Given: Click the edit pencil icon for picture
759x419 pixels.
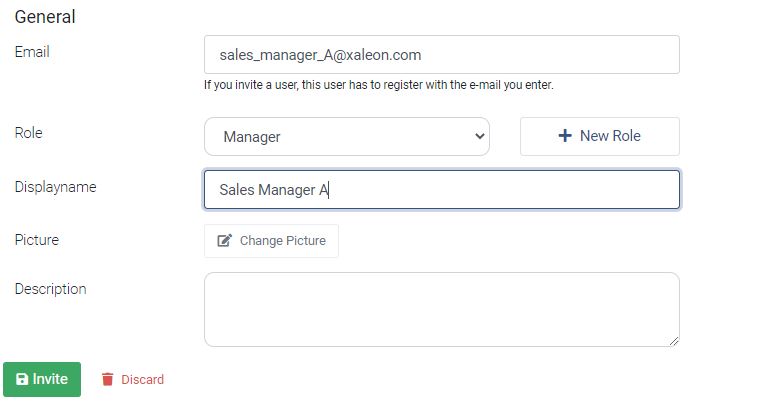Looking at the screenshot, I should (x=224, y=240).
